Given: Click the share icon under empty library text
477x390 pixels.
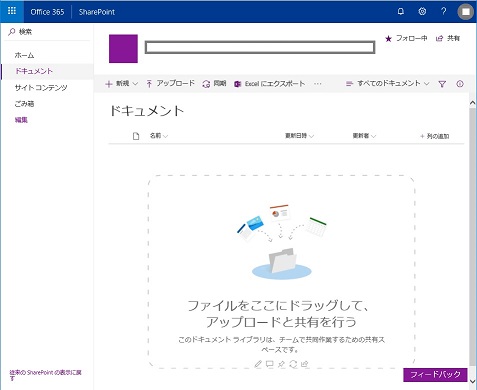Looking at the screenshot, I should (x=305, y=364).
